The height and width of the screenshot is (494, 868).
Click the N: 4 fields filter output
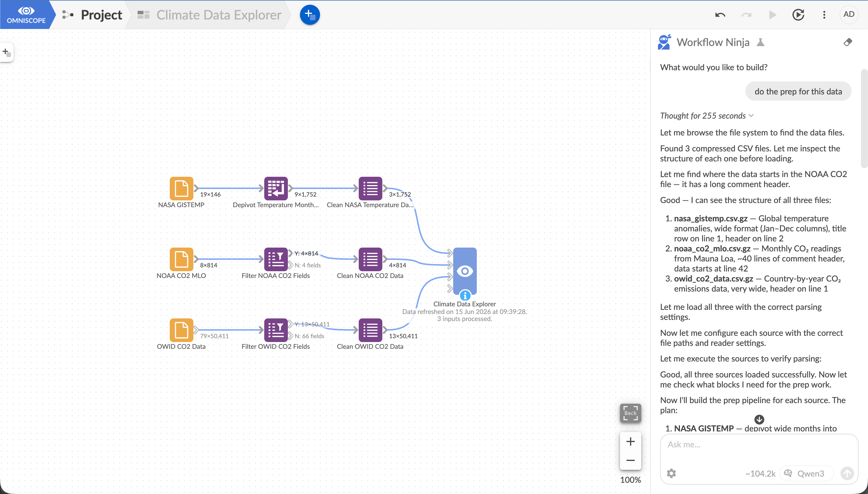(x=307, y=265)
